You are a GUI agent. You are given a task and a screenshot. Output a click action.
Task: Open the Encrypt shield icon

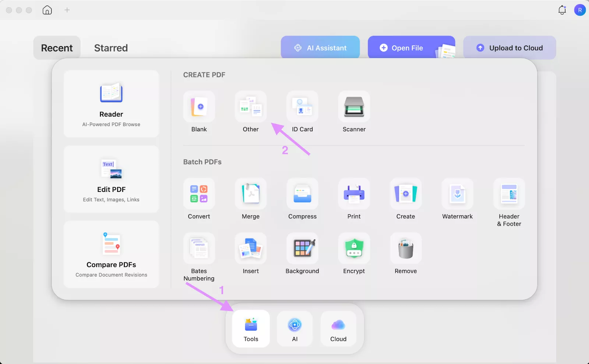[354, 249]
